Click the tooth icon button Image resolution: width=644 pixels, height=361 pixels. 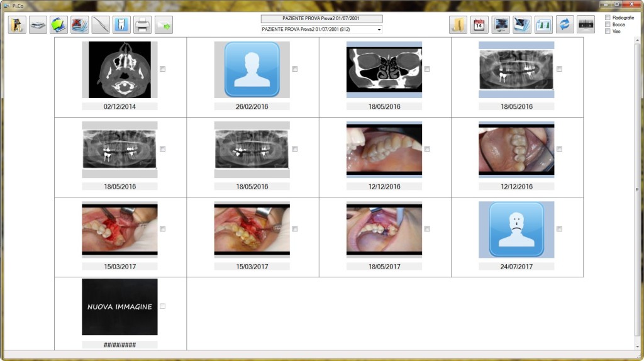click(x=122, y=25)
